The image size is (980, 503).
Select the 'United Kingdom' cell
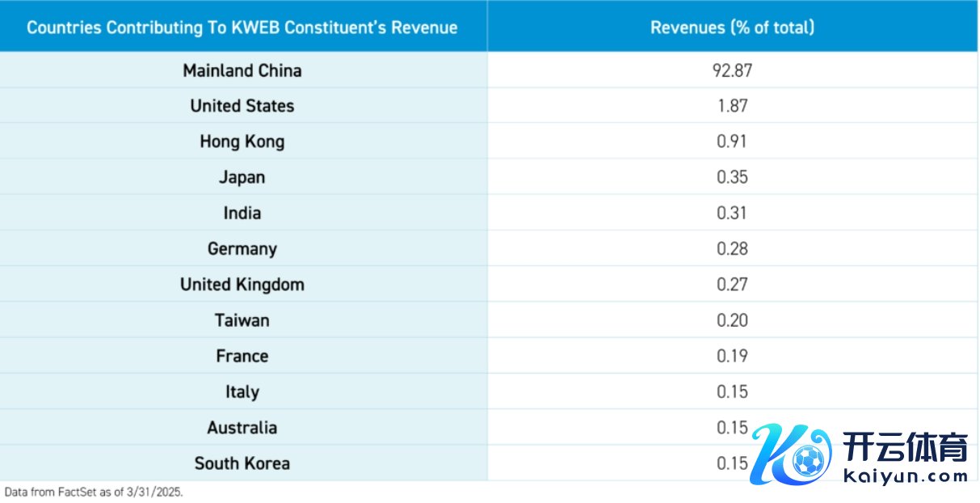click(x=242, y=285)
